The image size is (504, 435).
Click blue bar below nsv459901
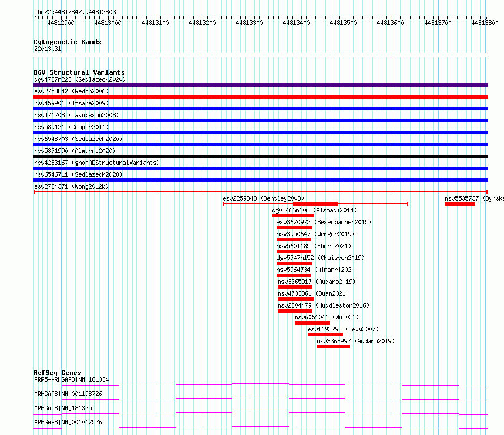coord(260,109)
